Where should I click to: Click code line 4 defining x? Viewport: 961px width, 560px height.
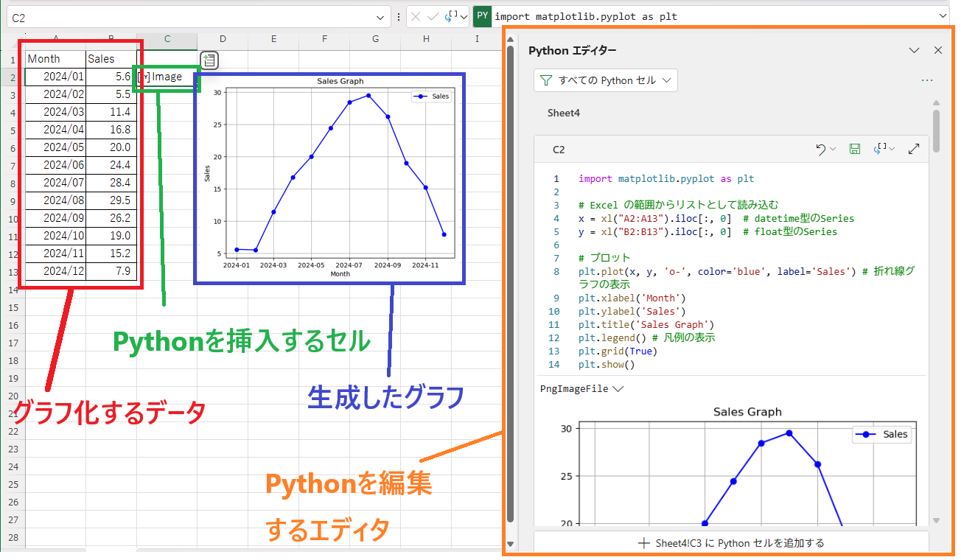[x=716, y=218]
